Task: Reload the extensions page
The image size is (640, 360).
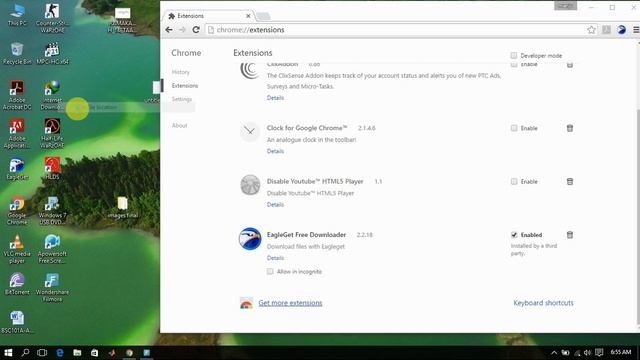Action: point(196,30)
